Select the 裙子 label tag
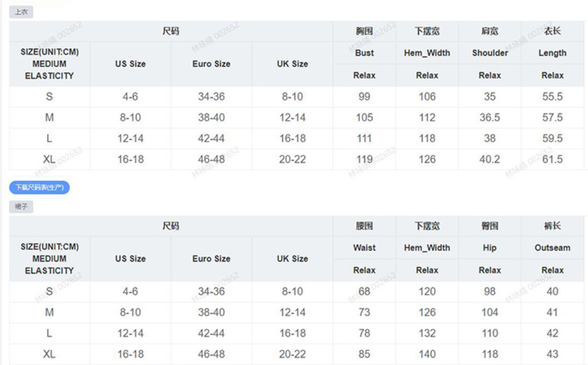 point(21,207)
